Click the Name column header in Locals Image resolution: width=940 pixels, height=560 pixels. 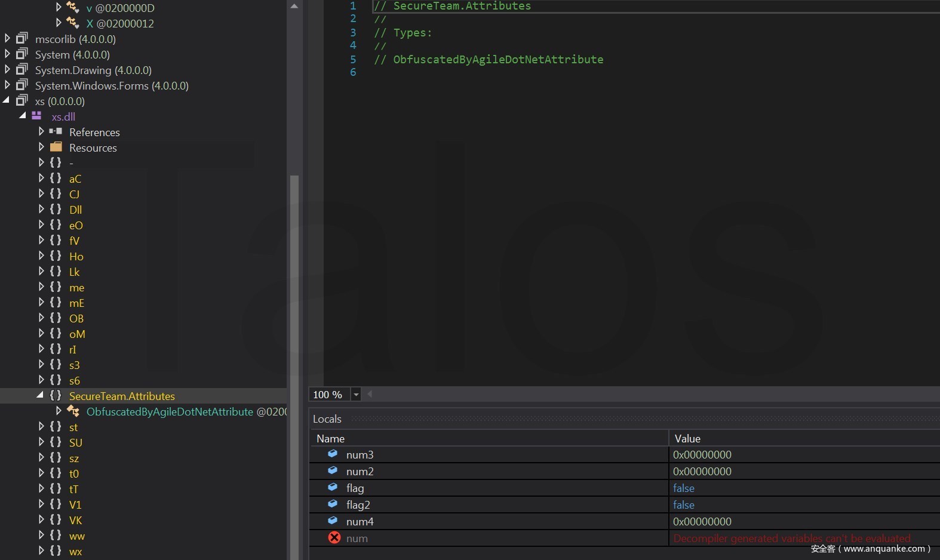331,438
